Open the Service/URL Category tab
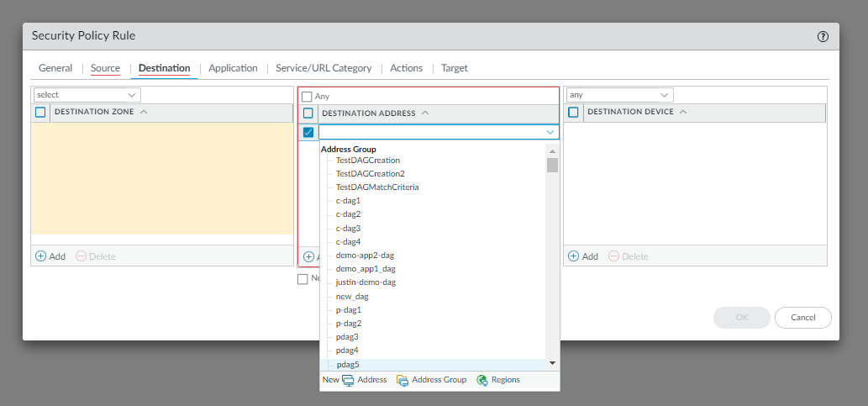This screenshot has height=406, width=868. click(x=324, y=68)
